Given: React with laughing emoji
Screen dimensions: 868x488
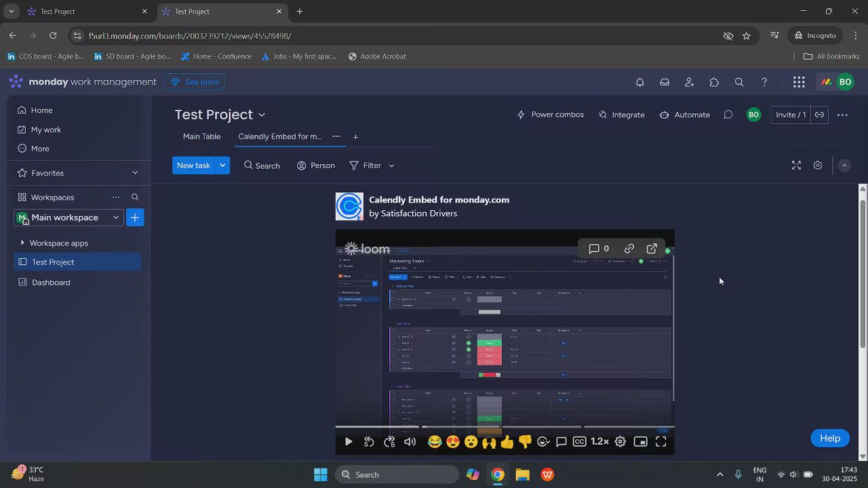Looking at the screenshot, I should 435,442.
